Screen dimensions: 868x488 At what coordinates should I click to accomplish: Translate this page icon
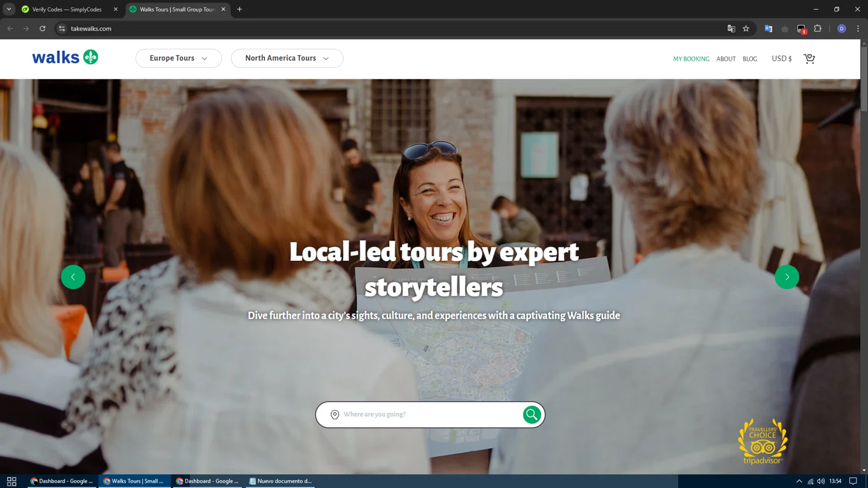click(731, 28)
